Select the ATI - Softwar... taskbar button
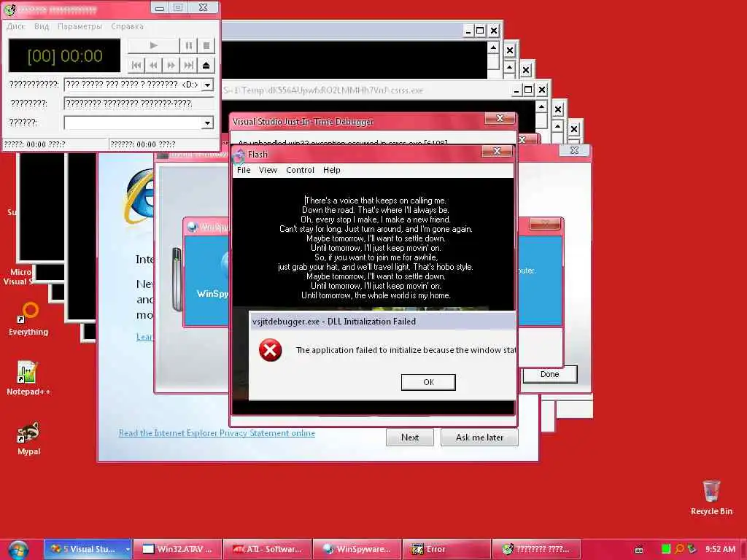Viewport: 747px width, 560px height. 267,549
